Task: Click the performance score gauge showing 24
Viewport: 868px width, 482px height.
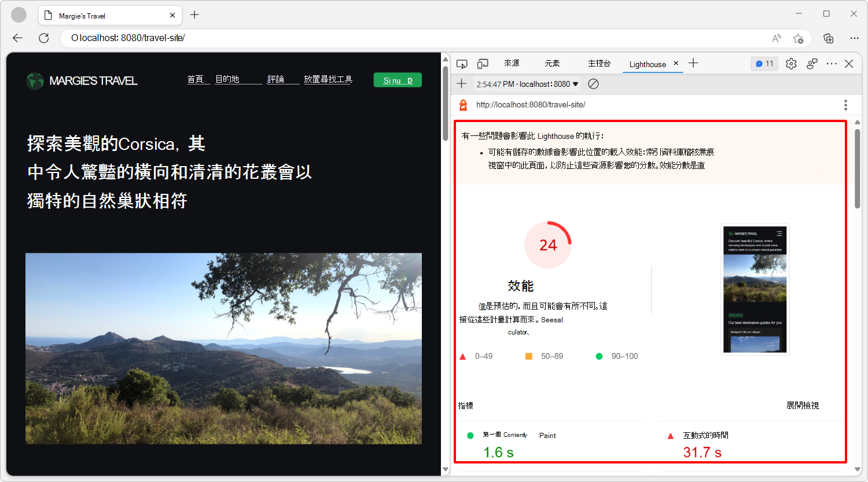Action: [547, 245]
